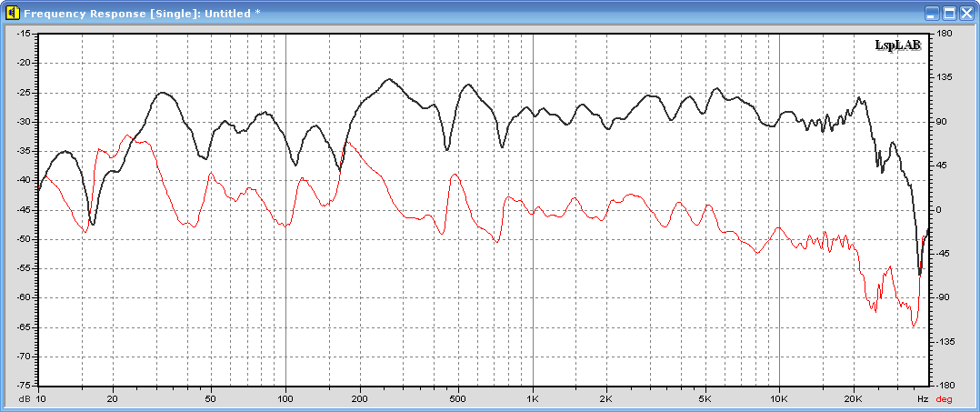Click the 'dB' axis unit label
Viewport: 980px width, 412px height.
tap(25, 398)
